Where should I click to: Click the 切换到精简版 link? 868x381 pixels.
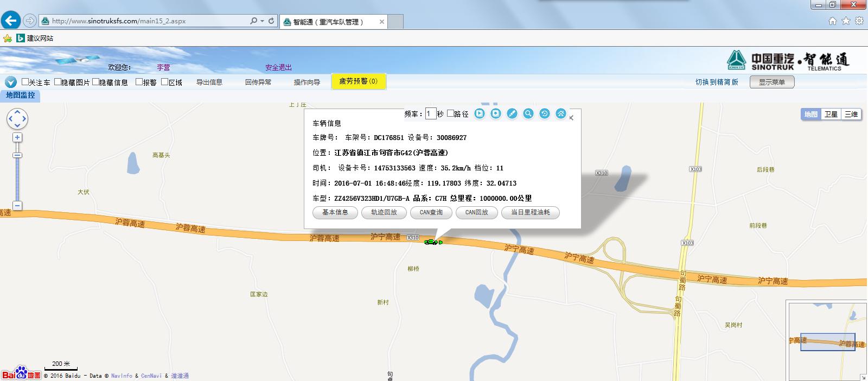717,82
